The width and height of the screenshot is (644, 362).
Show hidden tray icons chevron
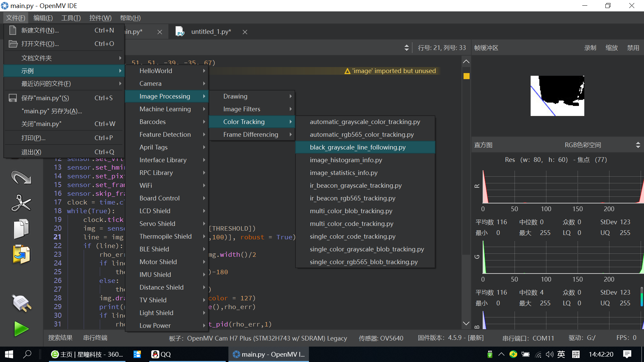[501, 354]
